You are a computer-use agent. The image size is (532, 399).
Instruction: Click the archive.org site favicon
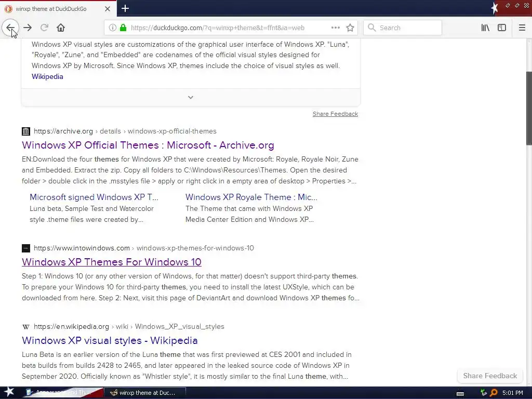(x=26, y=131)
